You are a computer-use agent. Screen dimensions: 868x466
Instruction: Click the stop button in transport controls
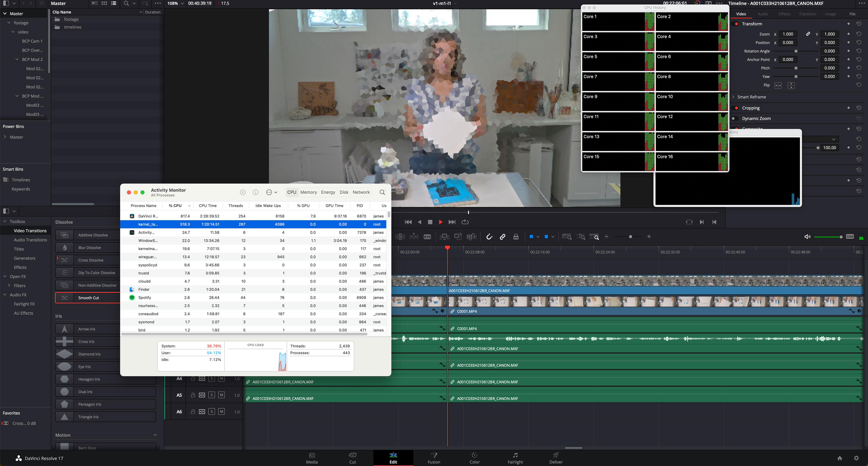tap(430, 222)
